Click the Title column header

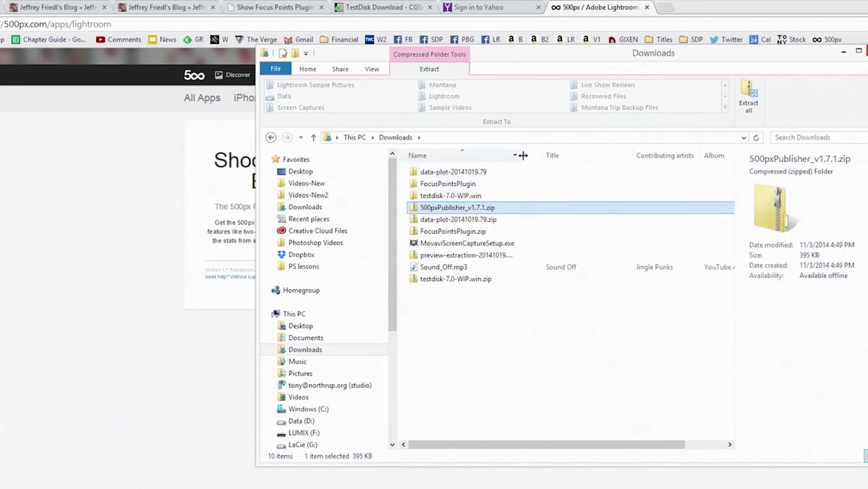pyautogui.click(x=552, y=156)
